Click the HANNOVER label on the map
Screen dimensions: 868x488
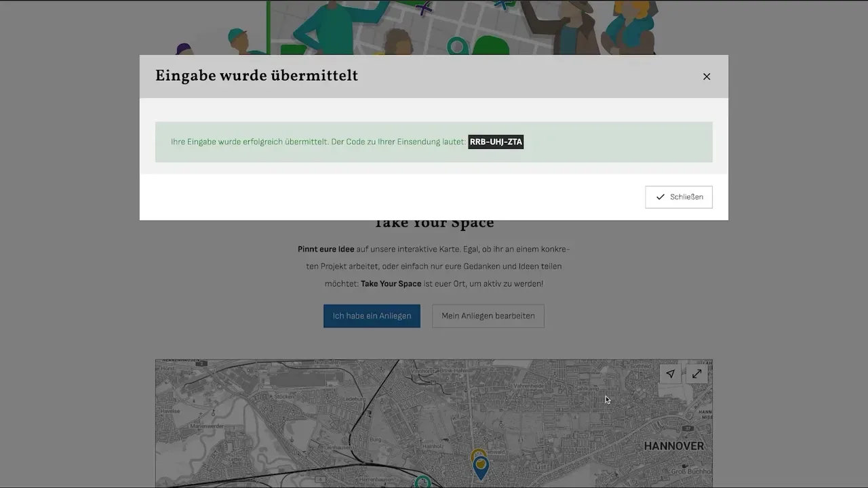coord(674,446)
